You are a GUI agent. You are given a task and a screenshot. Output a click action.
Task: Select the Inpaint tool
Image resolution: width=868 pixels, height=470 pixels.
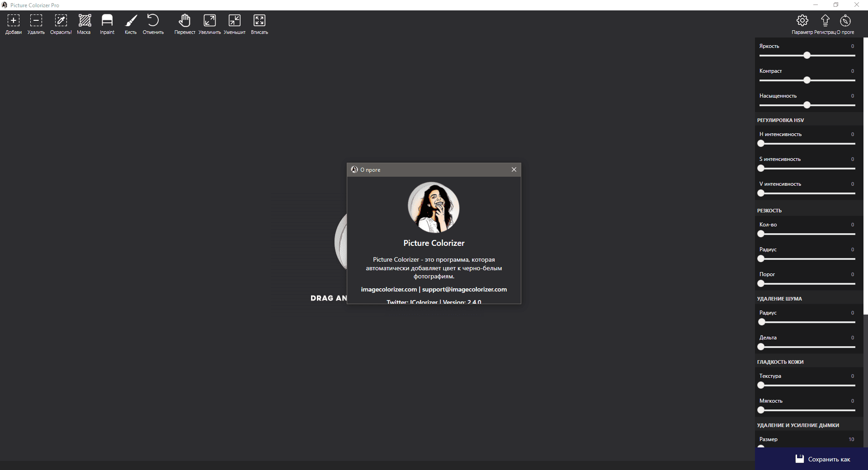tap(107, 21)
